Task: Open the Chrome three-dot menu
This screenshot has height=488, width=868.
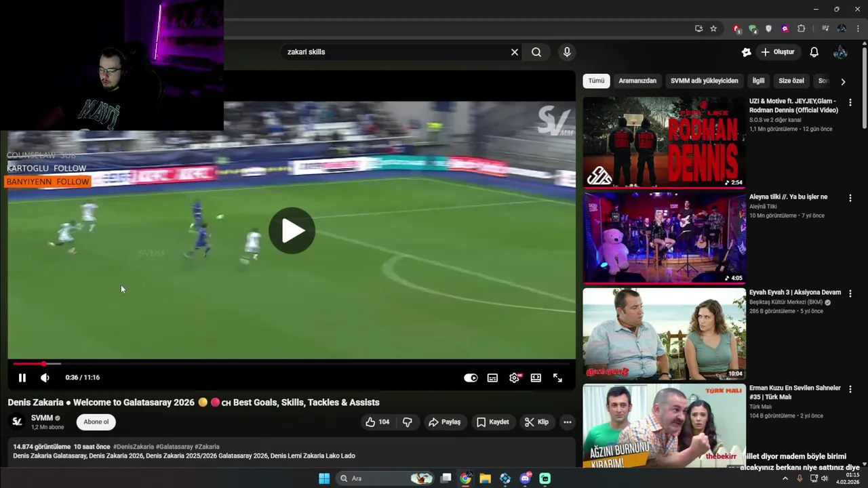Action: pos(858,28)
